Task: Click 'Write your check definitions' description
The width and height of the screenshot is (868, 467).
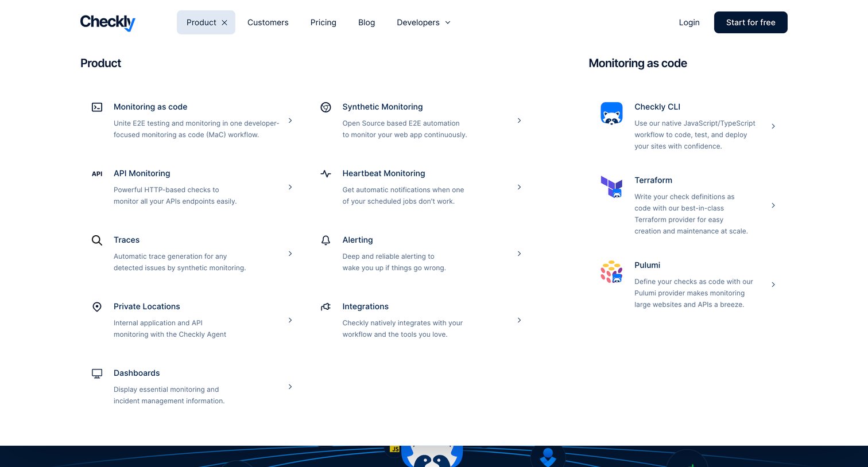Action: click(x=691, y=214)
